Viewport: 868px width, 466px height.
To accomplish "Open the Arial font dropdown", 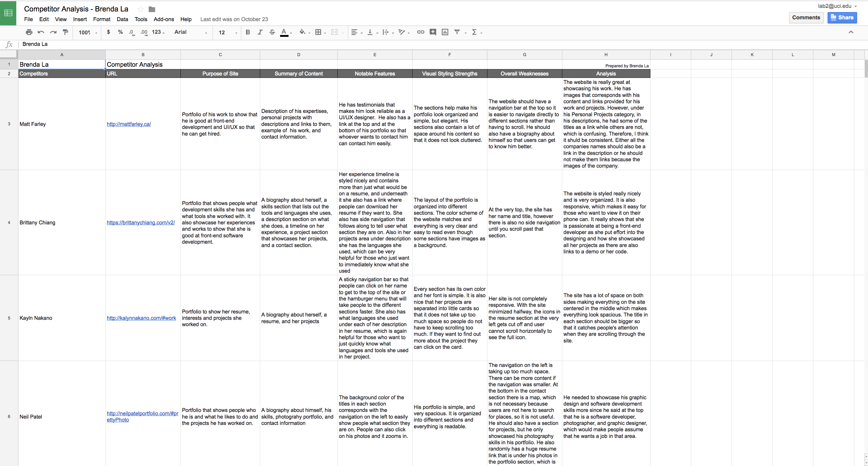I will [x=191, y=32].
